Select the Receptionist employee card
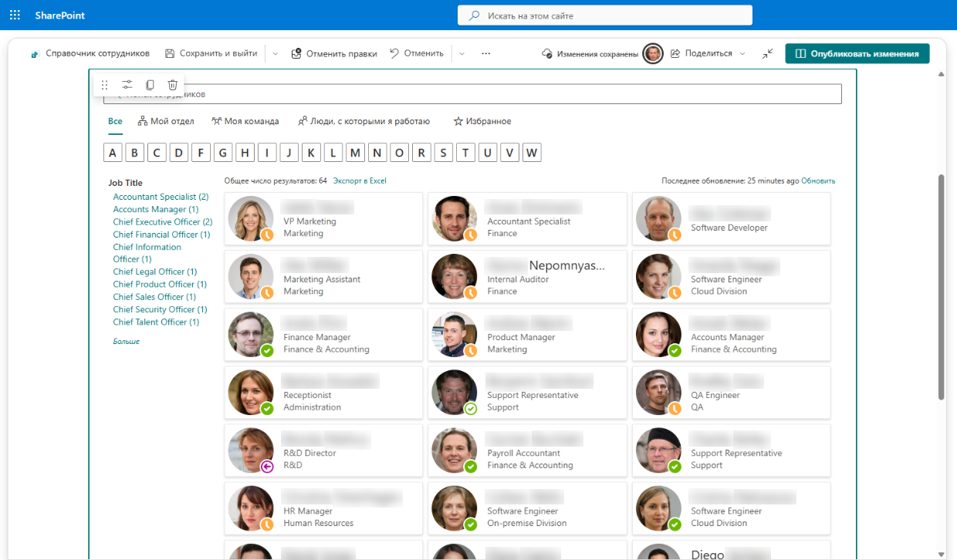The width and height of the screenshot is (957, 560). (323, 393)
